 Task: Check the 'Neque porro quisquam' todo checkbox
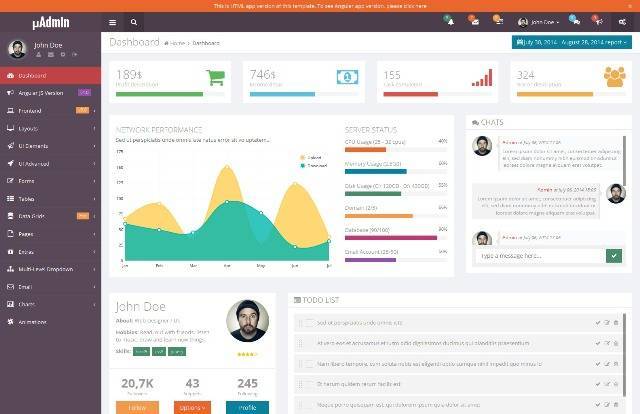(x=309, y=405)
